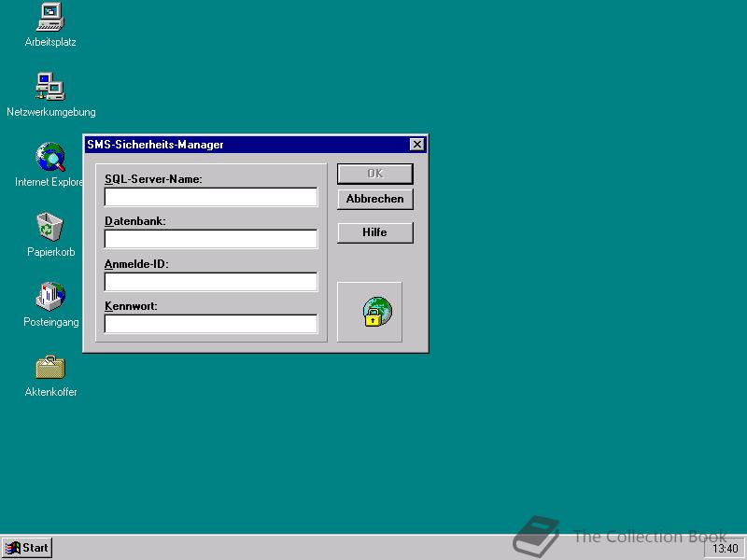Click the SQL-Server-Name label
Image resolution: width=747 pixels, height=560 pixels.
click(x=153, y=179)
